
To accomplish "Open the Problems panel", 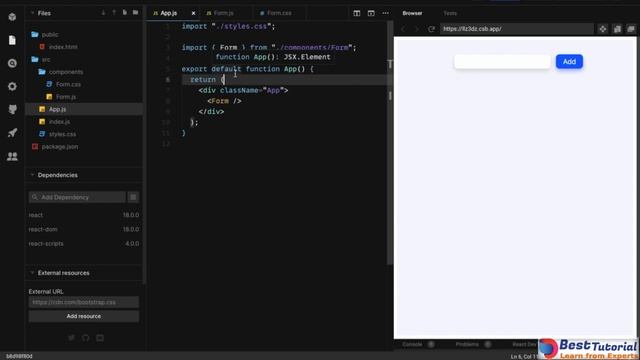I will [467, 344].
